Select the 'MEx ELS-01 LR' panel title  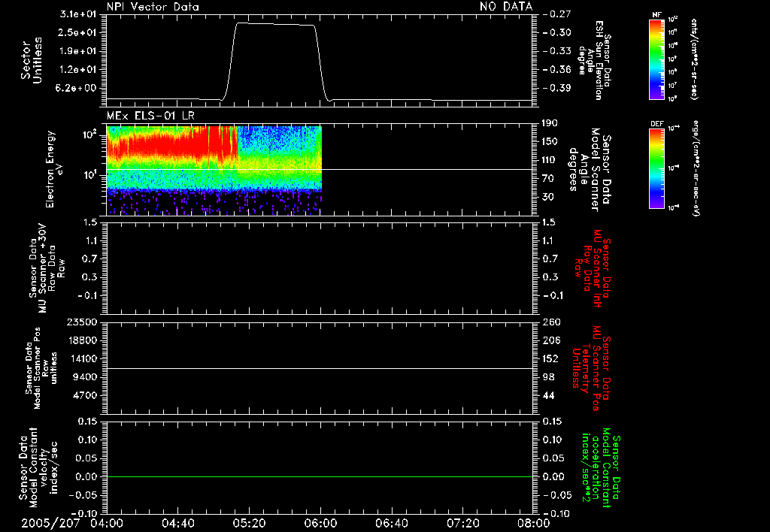[x=150, y=116]
